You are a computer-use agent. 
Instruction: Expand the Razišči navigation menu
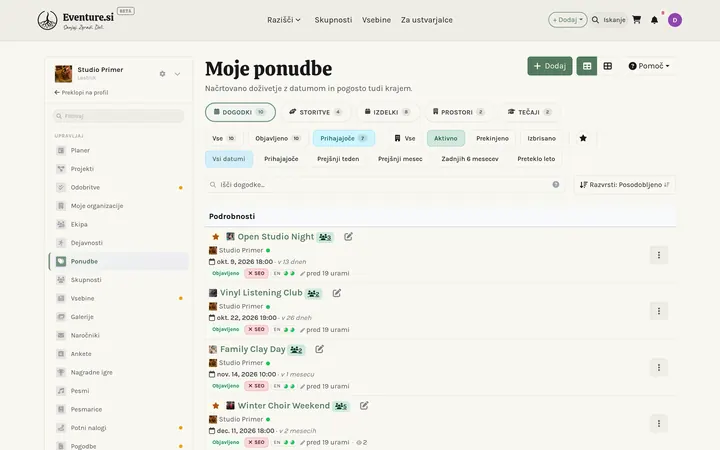284,20
